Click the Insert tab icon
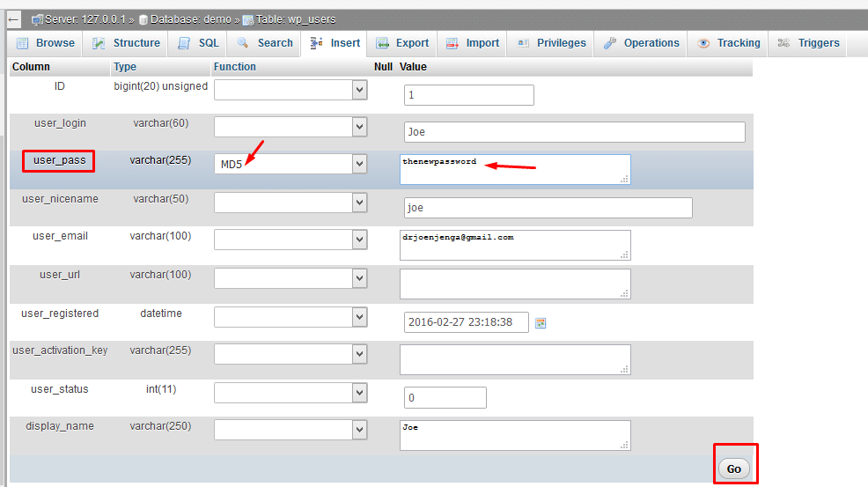Image resolution: width=868 pixels, height=487 pixels. (316, 42)
